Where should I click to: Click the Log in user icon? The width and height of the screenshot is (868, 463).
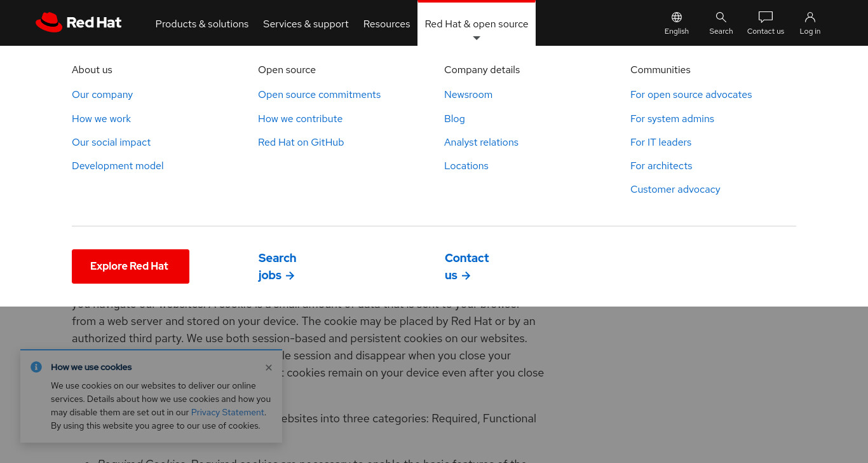point(810,23)
